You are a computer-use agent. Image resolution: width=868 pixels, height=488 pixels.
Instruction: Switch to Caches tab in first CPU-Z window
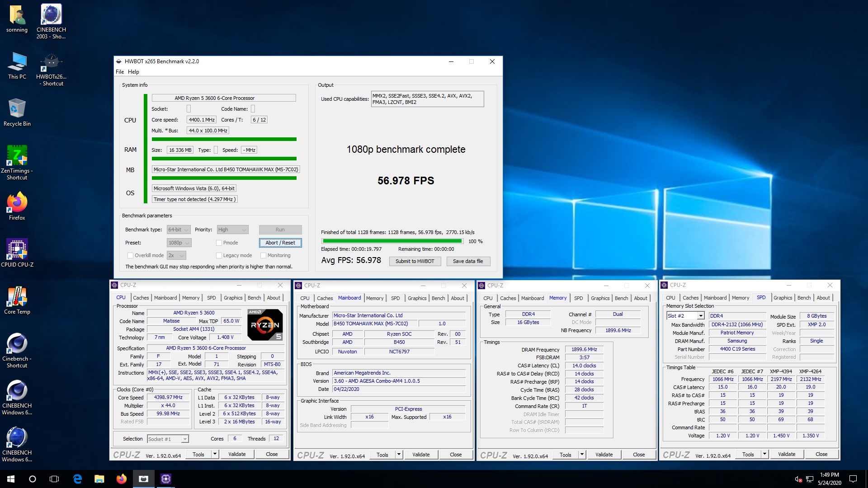(x=141, y=298)
